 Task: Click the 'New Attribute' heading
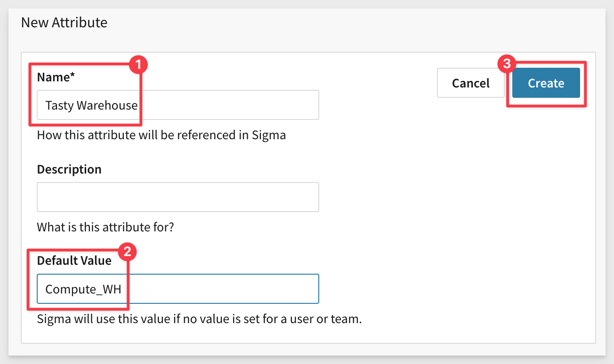(64, 22)
